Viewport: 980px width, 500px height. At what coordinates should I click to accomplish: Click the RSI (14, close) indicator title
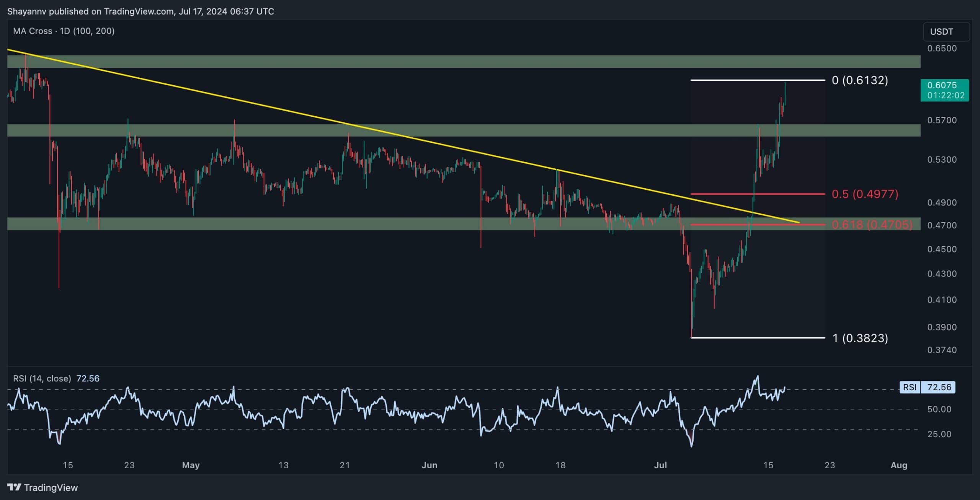(x=42, y=378)
